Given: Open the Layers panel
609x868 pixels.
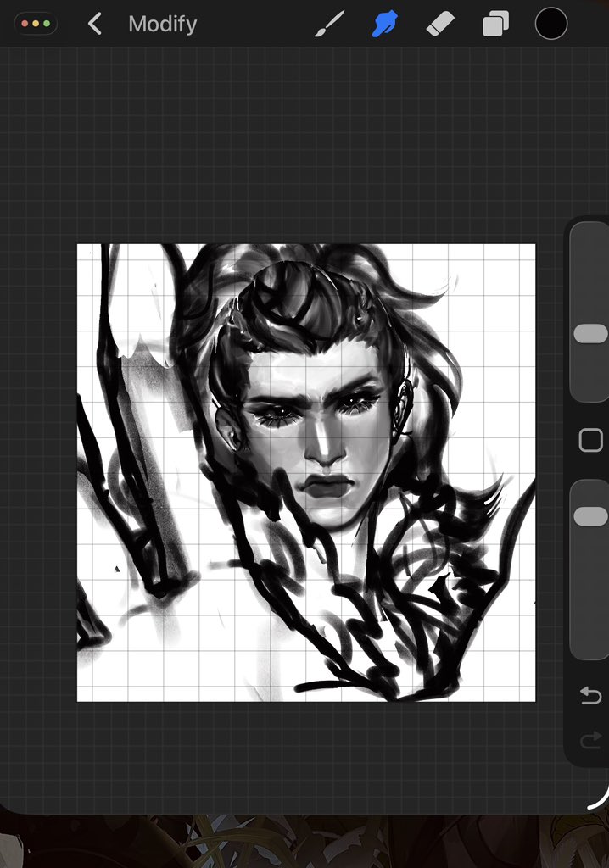Looking at the screenshot, I should click(495, 25).
